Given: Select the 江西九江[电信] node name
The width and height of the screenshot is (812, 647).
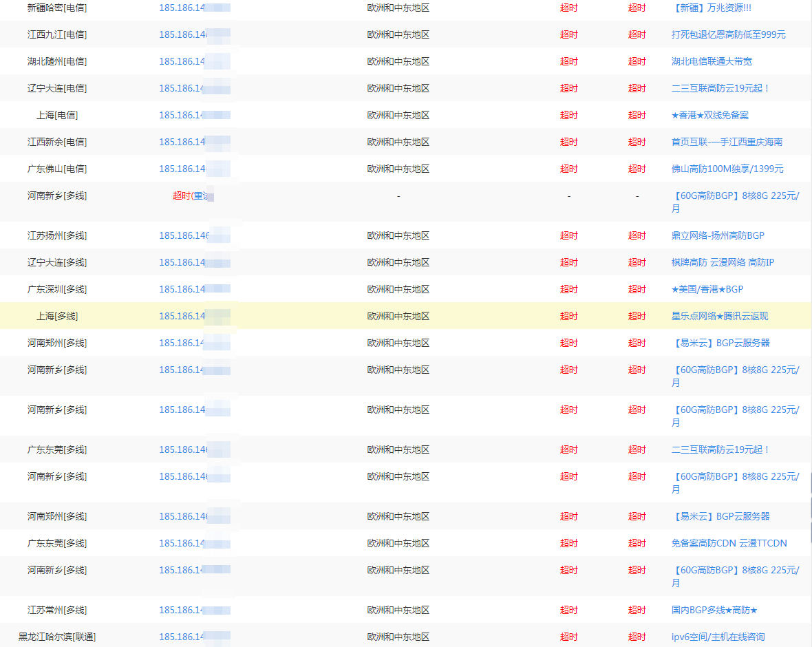Looking at the screenshot, I should click(57, 34).
